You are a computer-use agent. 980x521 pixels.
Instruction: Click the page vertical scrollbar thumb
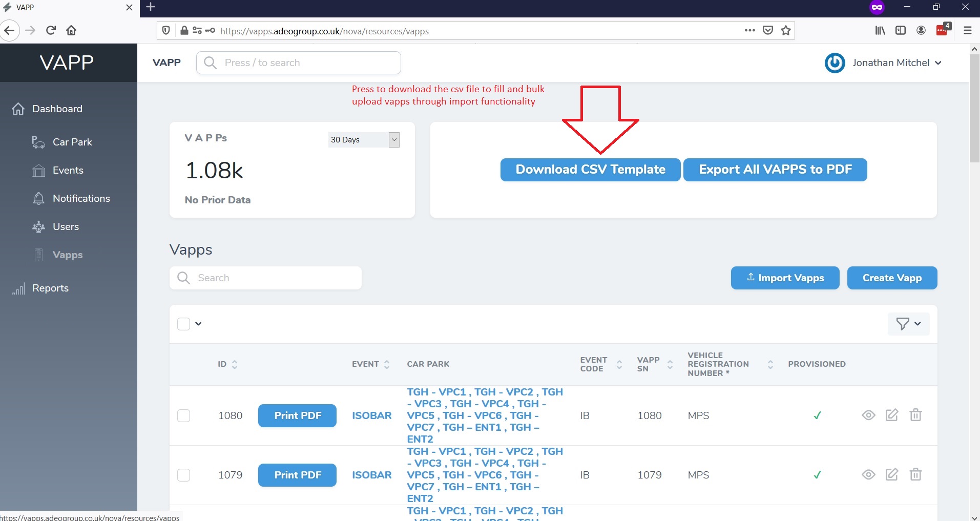click(x=974, y=108)
